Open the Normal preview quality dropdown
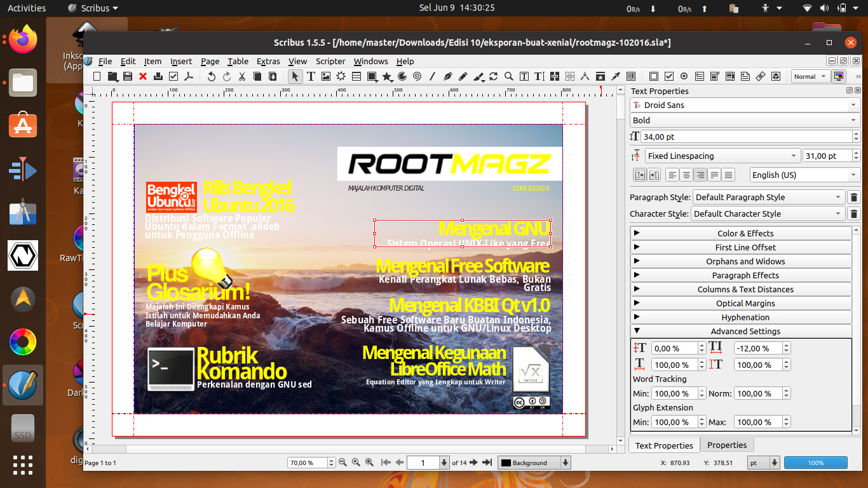Screen dimensions: 868x488 (x=811, y=76)
